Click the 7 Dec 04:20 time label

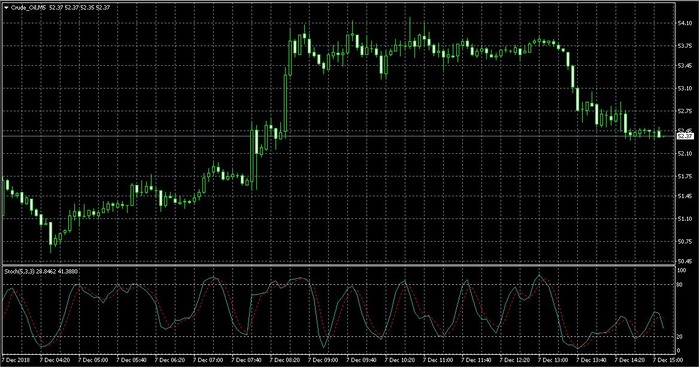[x=54, y=360]
